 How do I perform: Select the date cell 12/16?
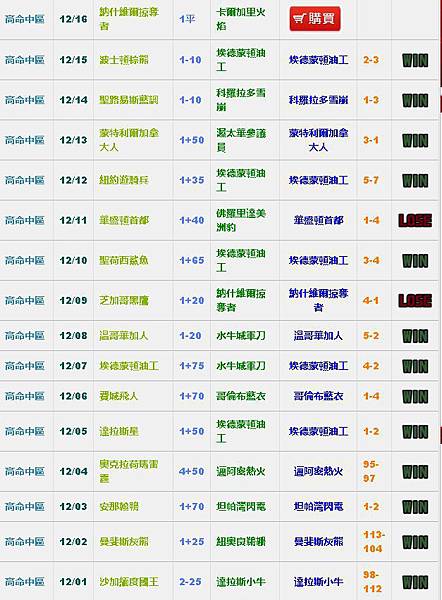[x=73, y=19]
